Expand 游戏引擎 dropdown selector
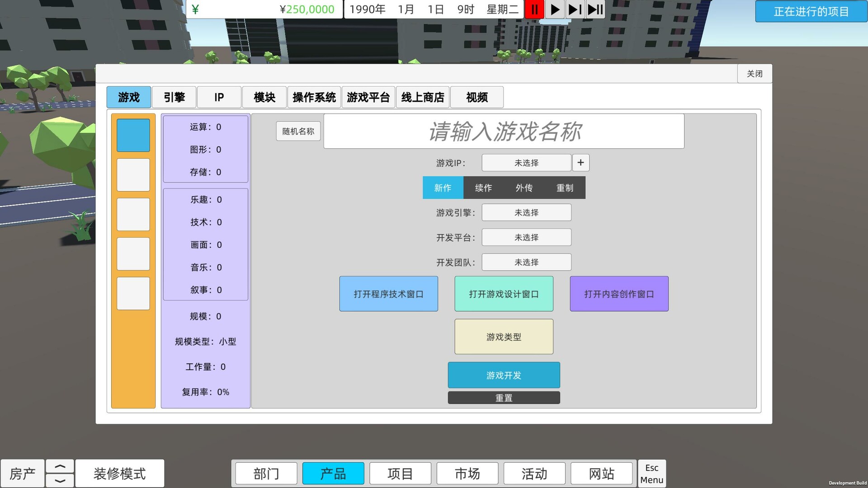 point(526,212)
